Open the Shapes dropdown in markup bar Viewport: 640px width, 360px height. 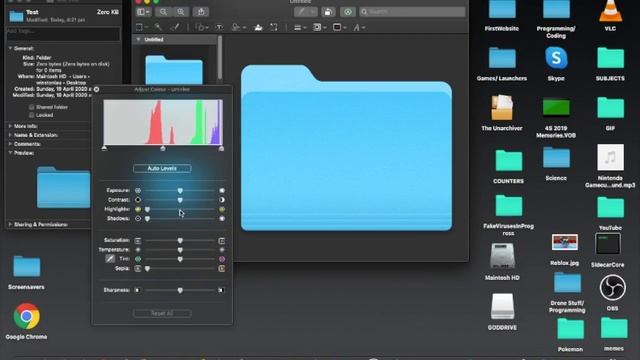(202, 27)
